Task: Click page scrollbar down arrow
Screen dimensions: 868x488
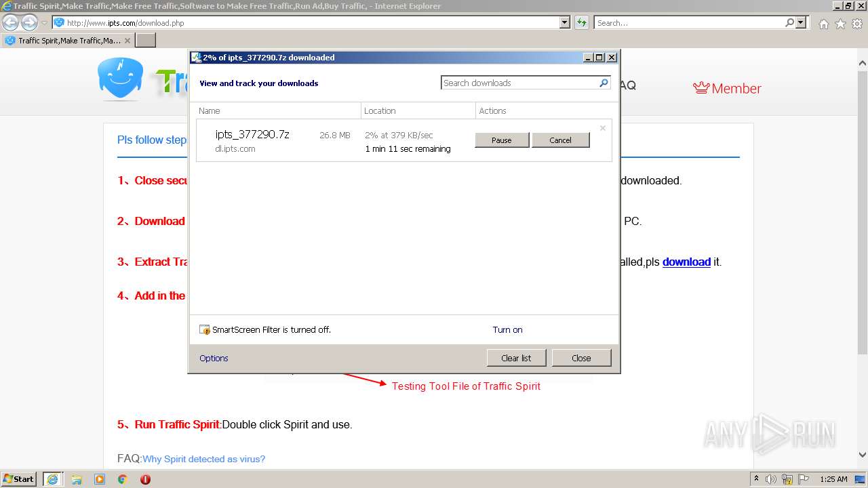Action: pos(863,455)
